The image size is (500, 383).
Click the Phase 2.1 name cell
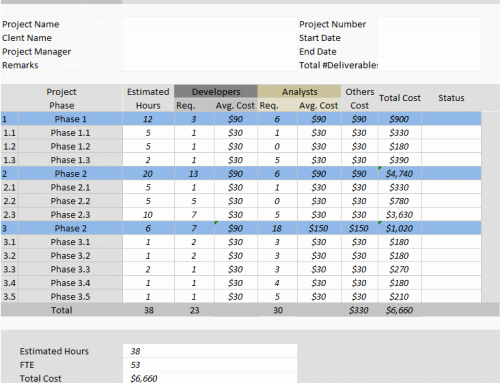(x=70, y=187)
